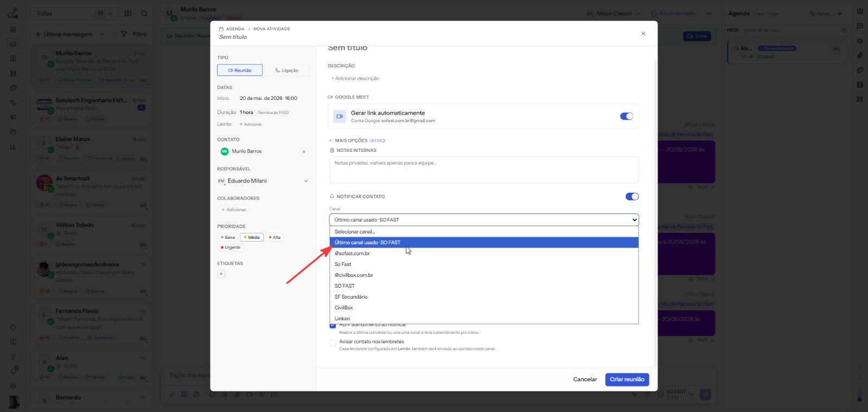Set priority to Média
This screenshot has width=868, height=412.
pos(252,237)
